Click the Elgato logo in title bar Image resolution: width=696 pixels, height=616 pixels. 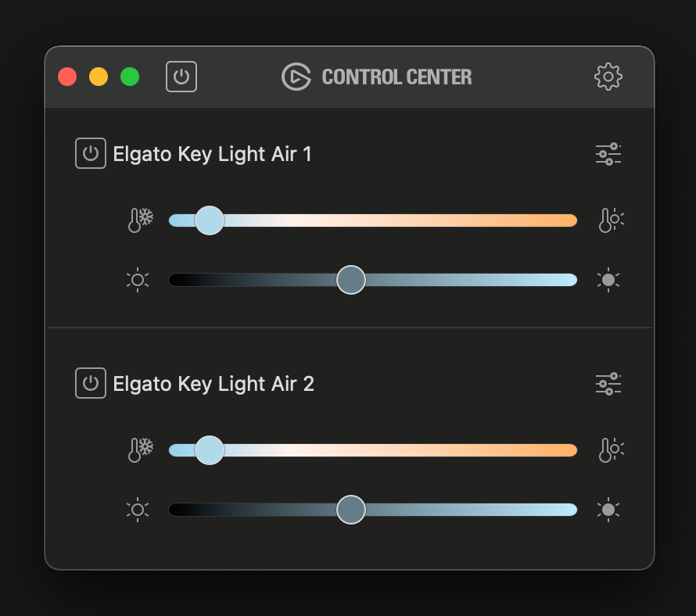pyautogui.click(x=296, y=77)
